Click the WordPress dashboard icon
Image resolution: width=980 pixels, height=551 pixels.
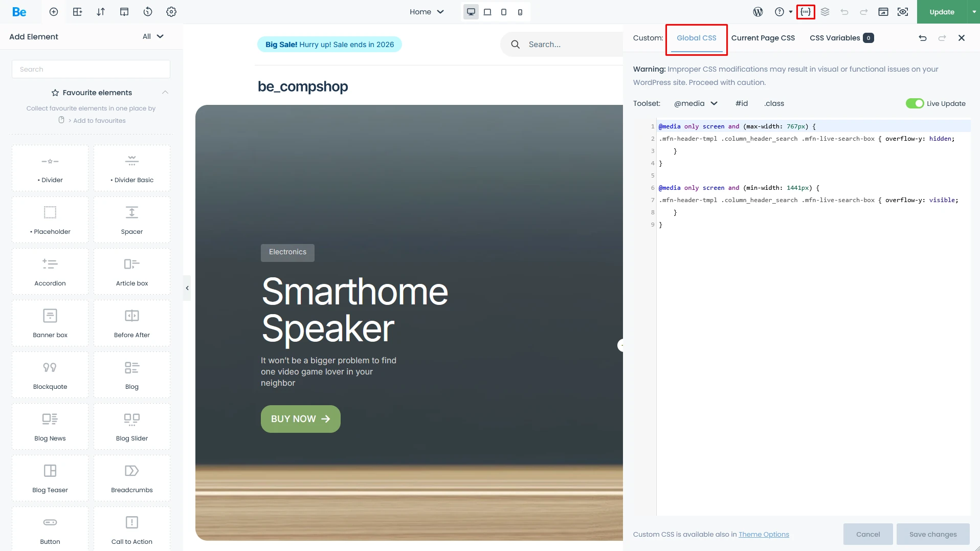point(758,12)
